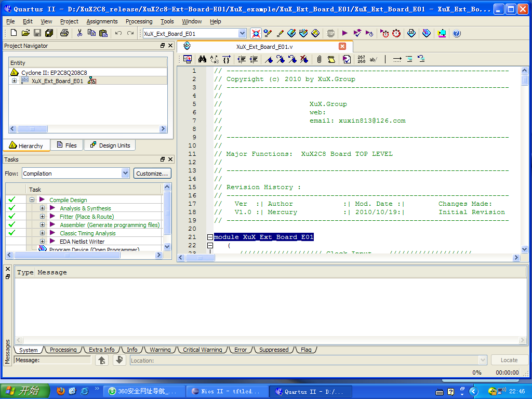This screenshot has height=399, width=532.
Task: Open the Programmer toolbar icon
Action: tap(427, 33)
